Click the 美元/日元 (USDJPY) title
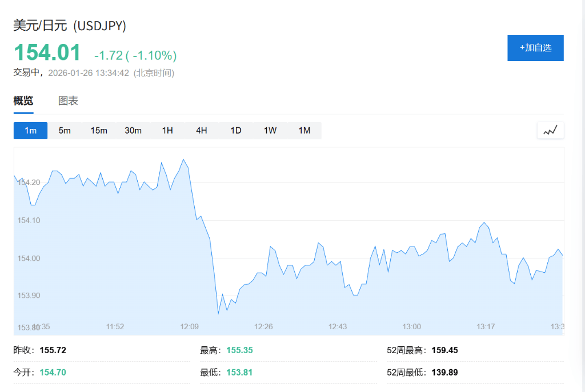This screenshot has width=585, height=392. 70,26
